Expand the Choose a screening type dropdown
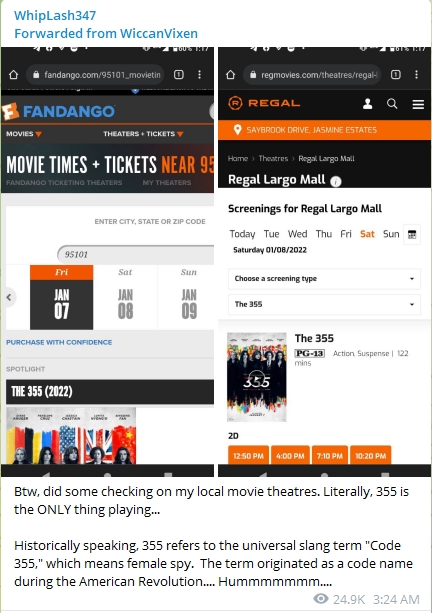 [324, 279]
